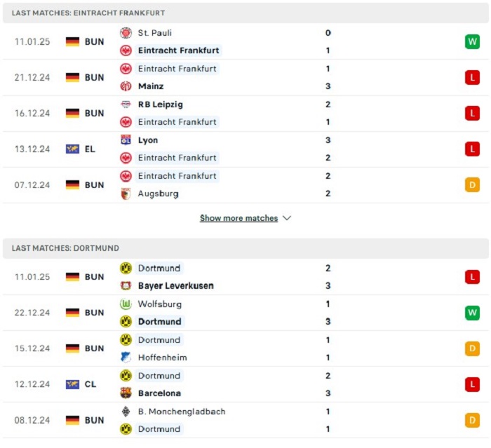491x448 pixels.
Task: Click the Bayer Leverkusen club logo
Action: pos(126,285)
